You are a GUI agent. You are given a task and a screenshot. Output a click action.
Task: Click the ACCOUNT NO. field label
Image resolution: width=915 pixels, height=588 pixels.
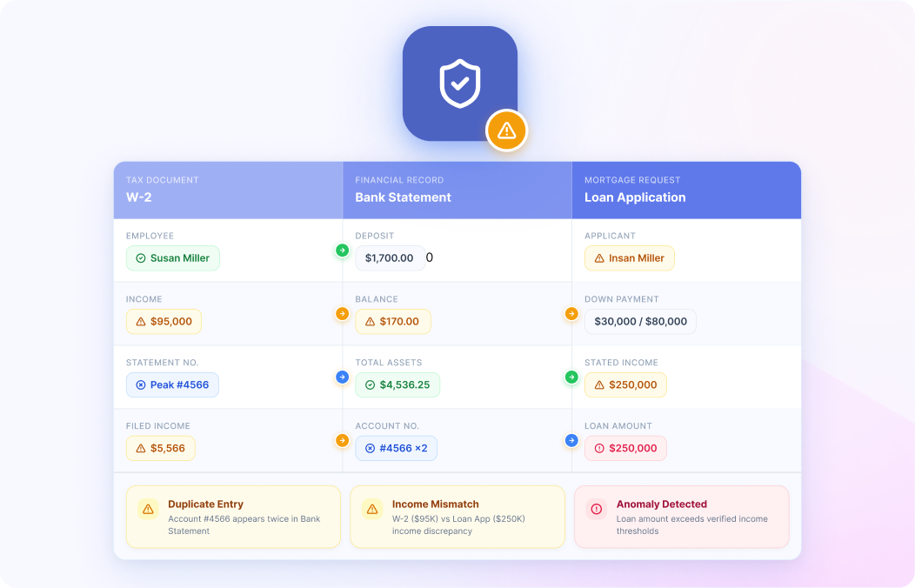(387, 426)
